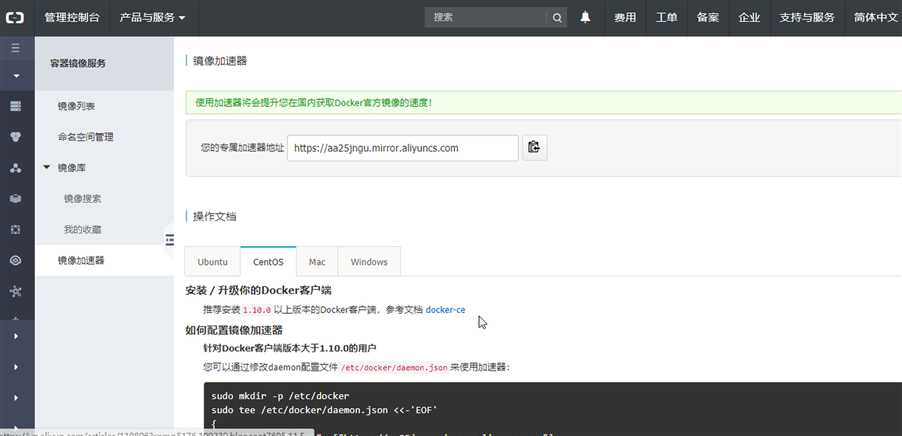The width and height of the screenshot is (902, 436).
Task: Click the 操作文档 section heading
Action: point(215,216)
